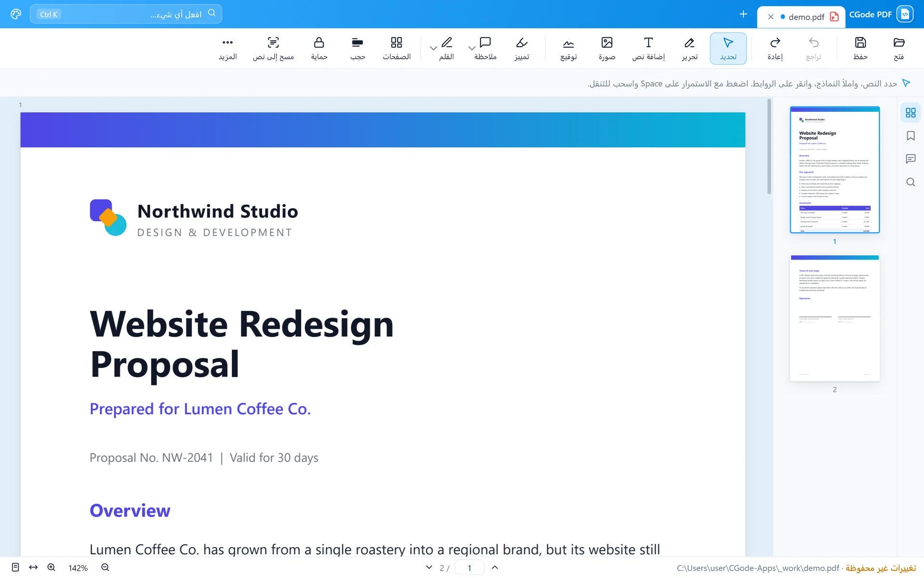Expand the ملاحظة note dropdown arrow
Viewport: 924px width, 578px height.
(x=472, y=48)
